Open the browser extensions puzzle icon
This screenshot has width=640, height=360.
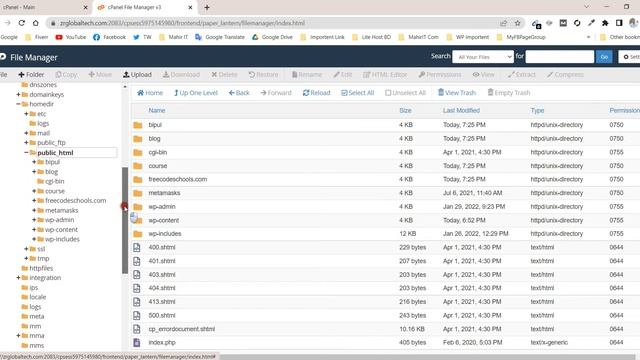(x=605, y=23)
